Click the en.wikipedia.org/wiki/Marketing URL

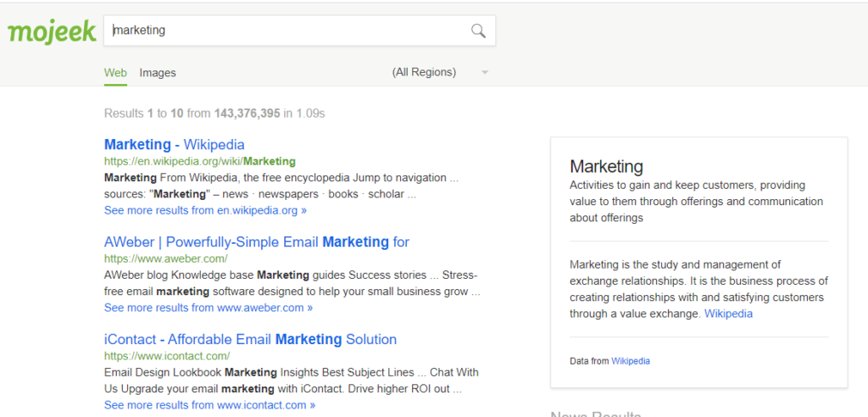(200, 162)
